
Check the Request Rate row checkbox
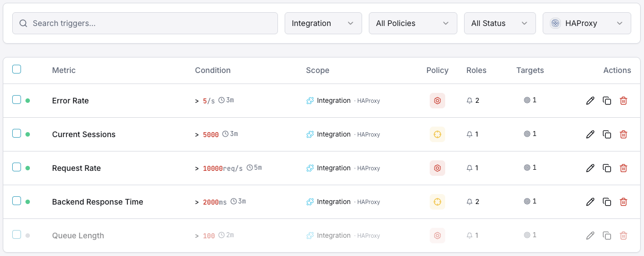(17, 167)
